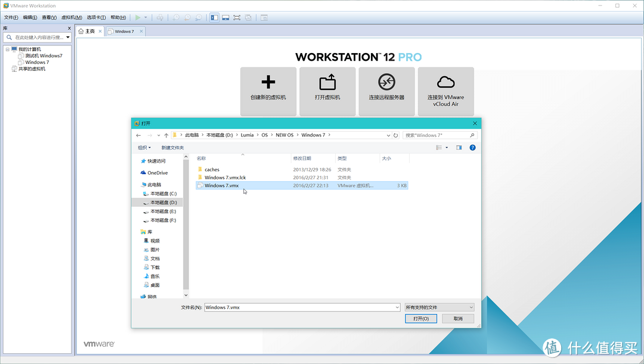Click the full screen mode icon
Screen dimensions: 644x364
237,18
